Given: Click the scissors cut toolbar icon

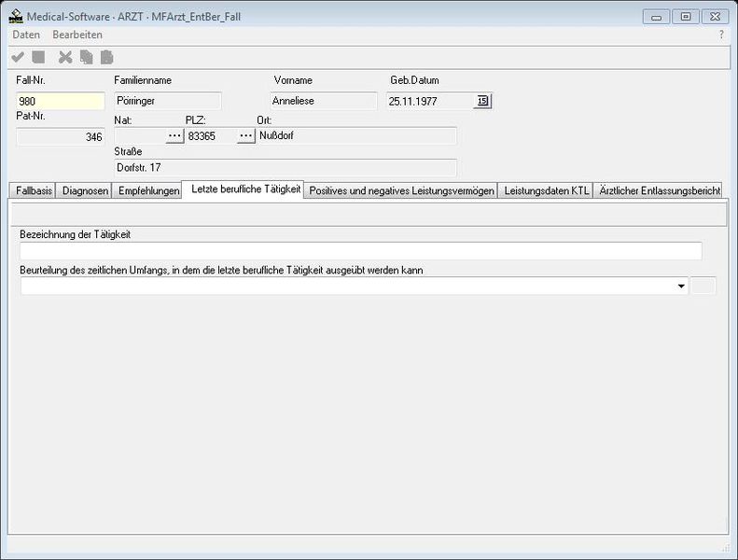Looking at the screenshot, I should pos(65,57).
